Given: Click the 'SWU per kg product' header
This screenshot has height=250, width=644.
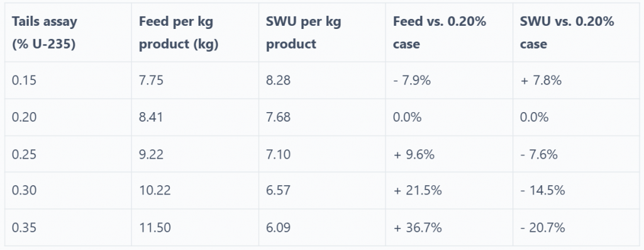Looking at the screenshot, I should [x=322, y=33].
